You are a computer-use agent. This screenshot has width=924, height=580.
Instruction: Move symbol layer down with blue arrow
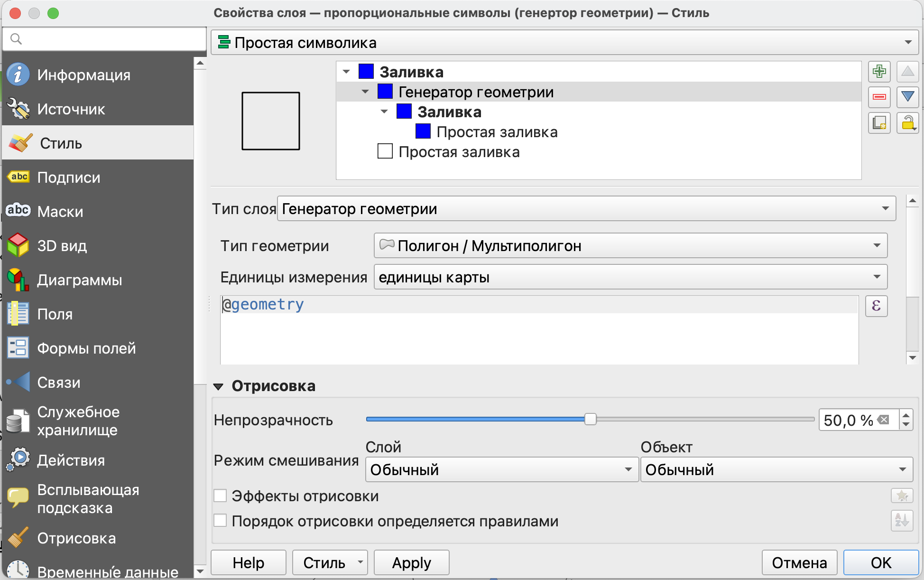(907, 97)
